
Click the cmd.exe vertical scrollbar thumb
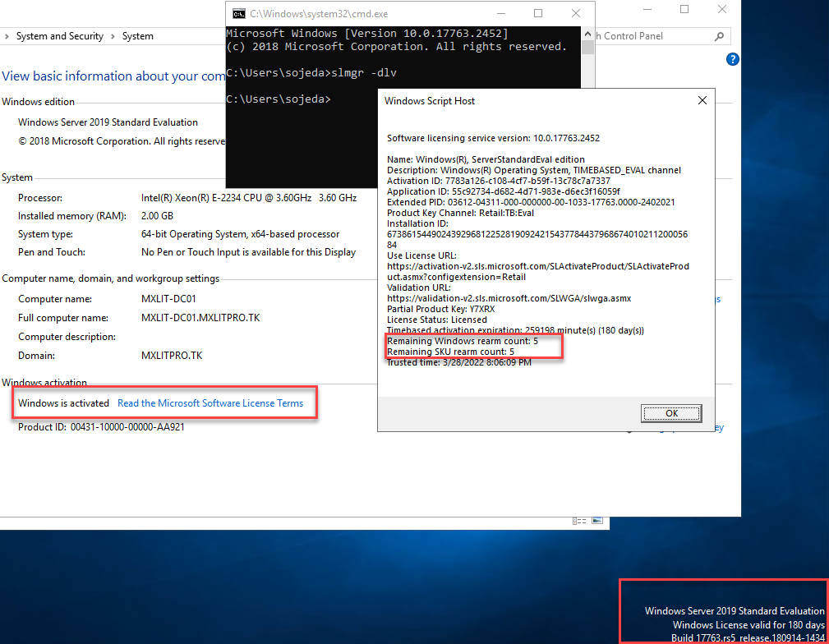point(587,47)
